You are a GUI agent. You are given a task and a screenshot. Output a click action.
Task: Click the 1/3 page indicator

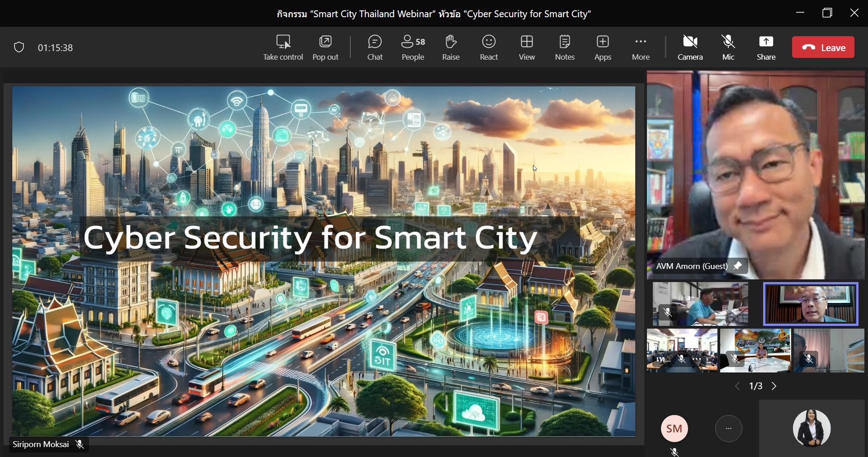[756, 386]
